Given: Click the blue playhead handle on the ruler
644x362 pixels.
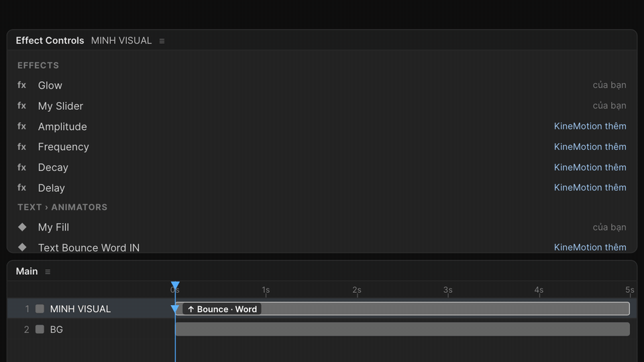Looking at the screenshot, I should coord(175,285).
